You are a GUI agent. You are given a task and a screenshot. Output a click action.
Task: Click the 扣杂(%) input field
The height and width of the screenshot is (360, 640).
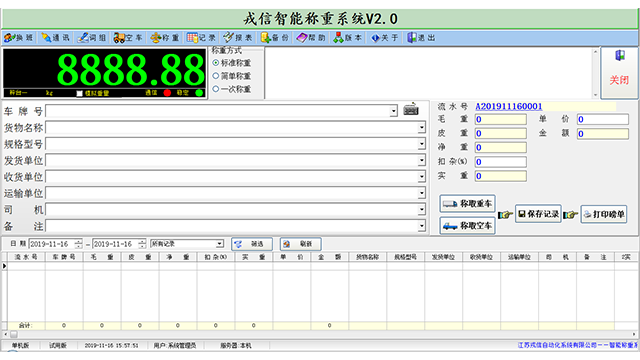pos(500,162)
